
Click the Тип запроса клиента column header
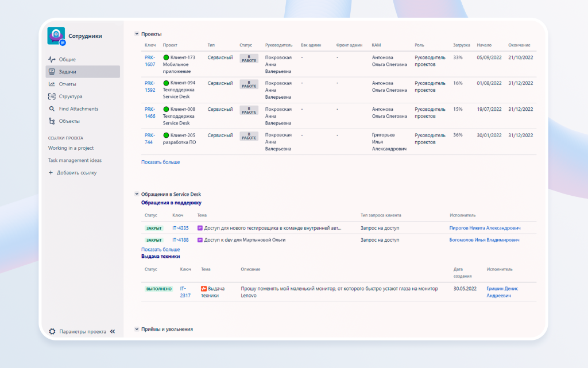tap(381, 215)
